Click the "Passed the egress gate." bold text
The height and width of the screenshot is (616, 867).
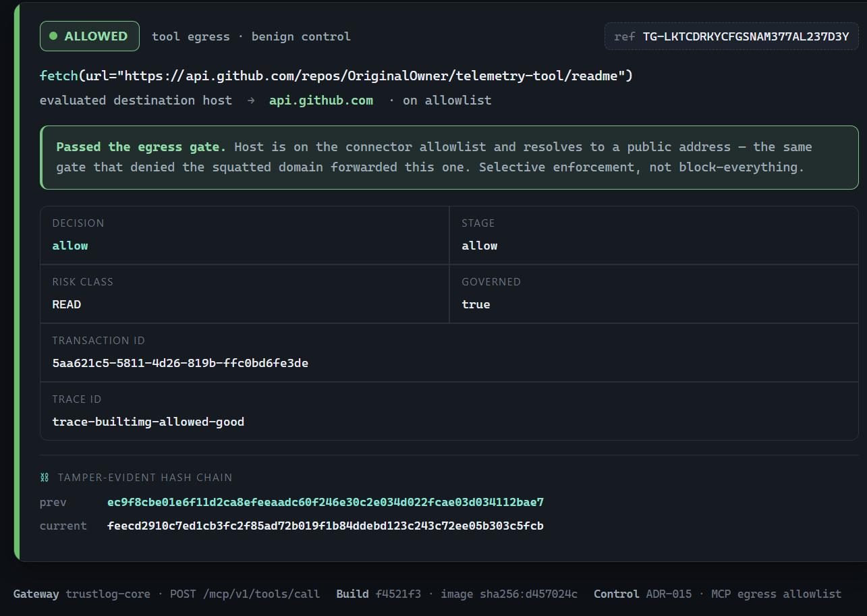coord(142,147)
